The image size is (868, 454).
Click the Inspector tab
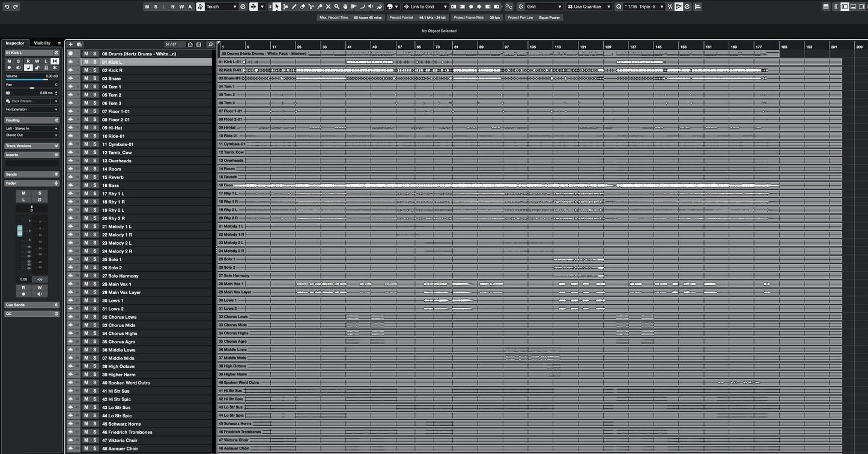(x=14, y=43)
